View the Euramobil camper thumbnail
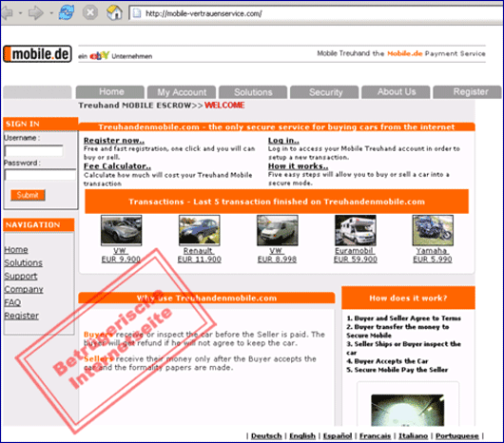 pyautogui.click(x=356, y=230)
